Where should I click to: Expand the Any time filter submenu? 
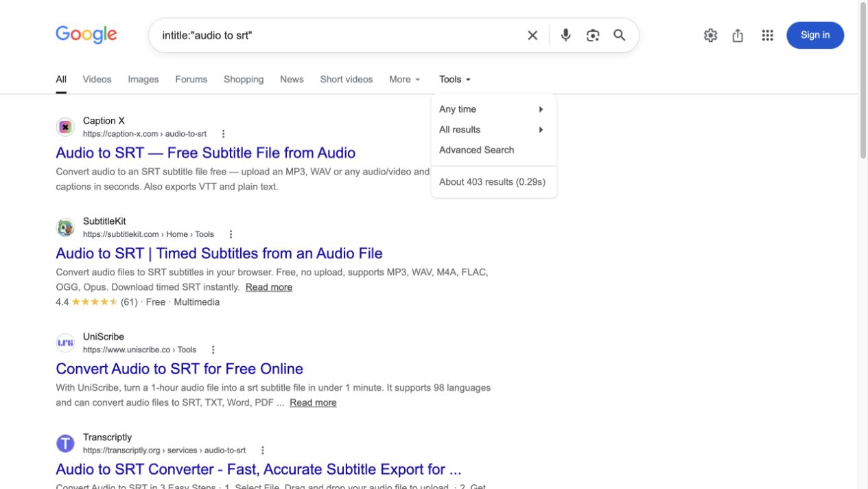click(493, 109)
